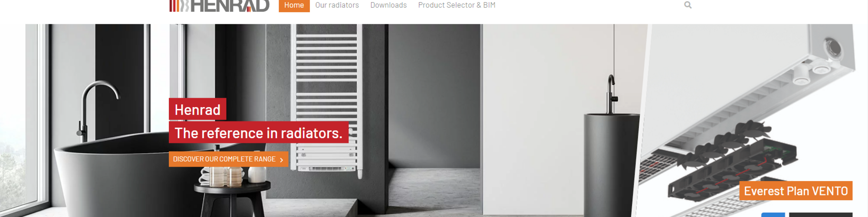Click the Henrad logo

click(219, 6)
